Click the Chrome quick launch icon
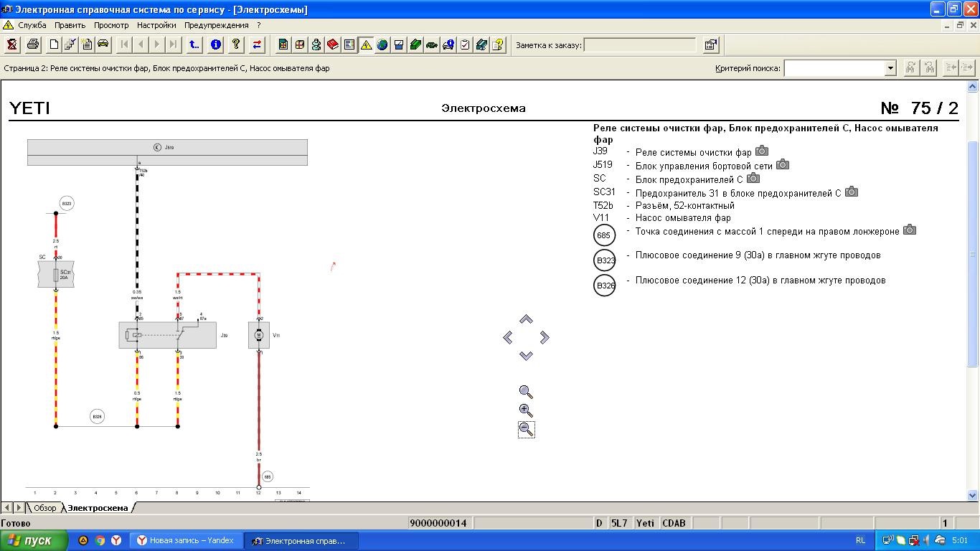 (100, 540)
